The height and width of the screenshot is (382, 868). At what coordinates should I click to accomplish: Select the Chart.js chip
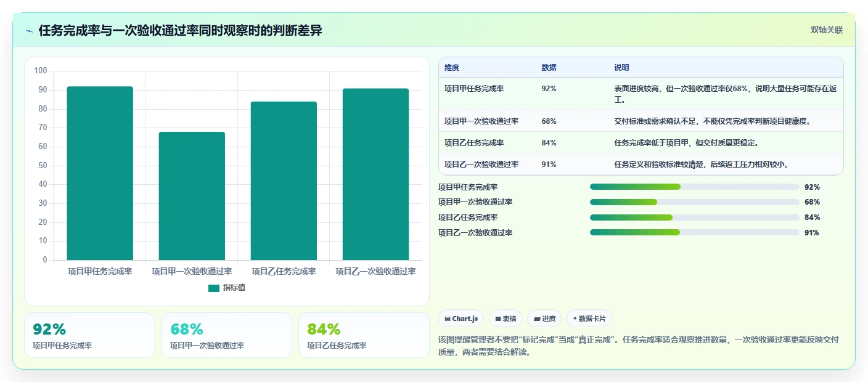click(461, 319)
